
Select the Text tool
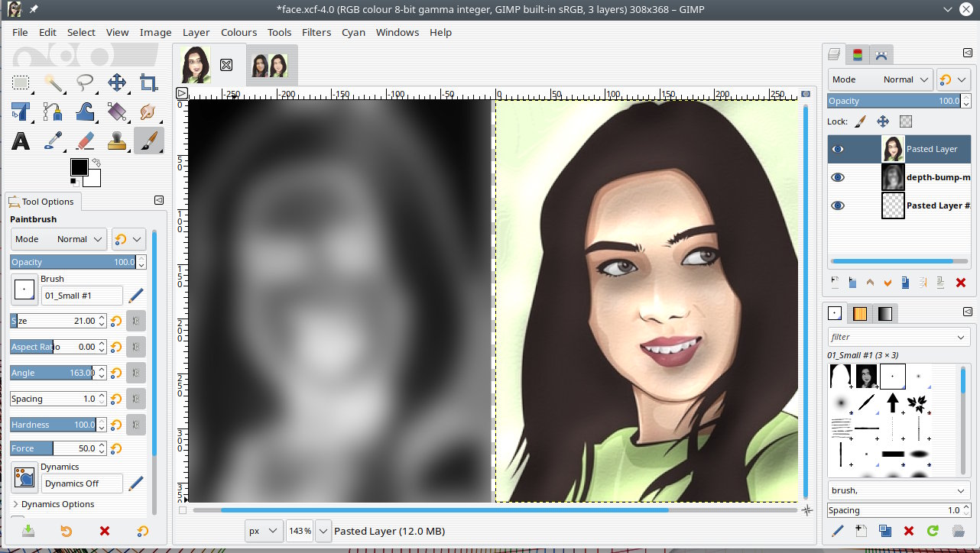(21, 141)
